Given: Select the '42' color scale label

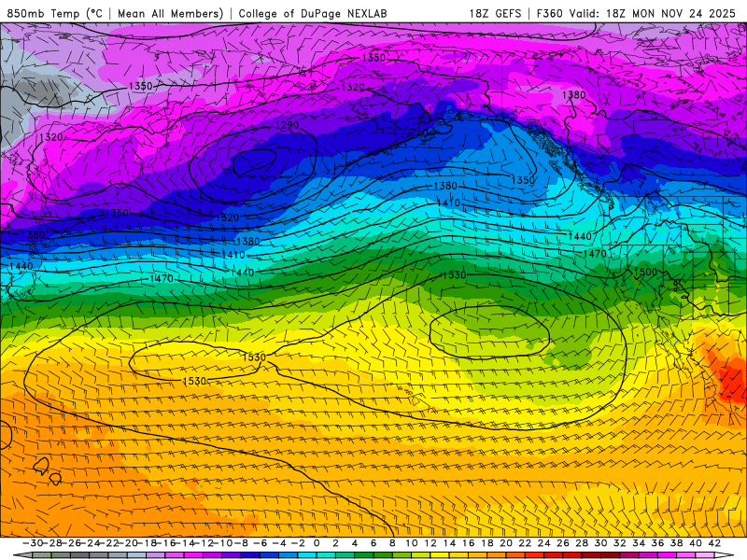Looking at the screenshot, I should pos(714,543).
